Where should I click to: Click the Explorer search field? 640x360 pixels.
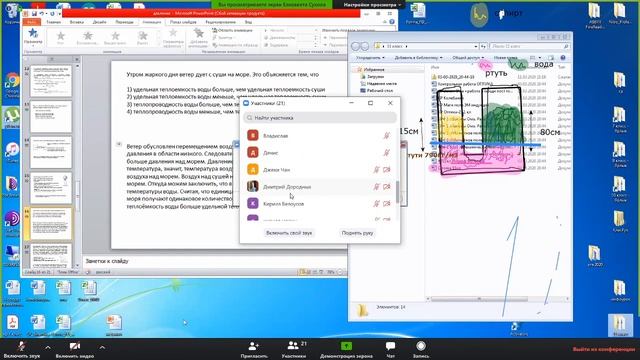pos(529,46)
